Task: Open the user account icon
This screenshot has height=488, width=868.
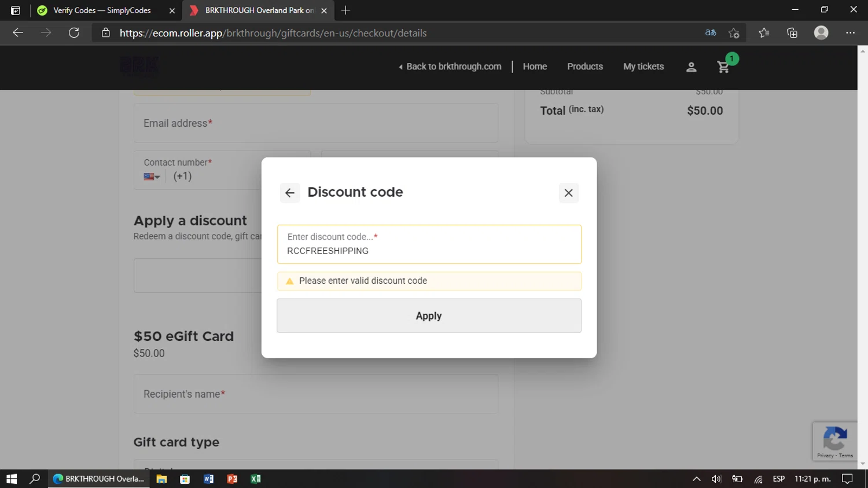Action: (691, 67)
